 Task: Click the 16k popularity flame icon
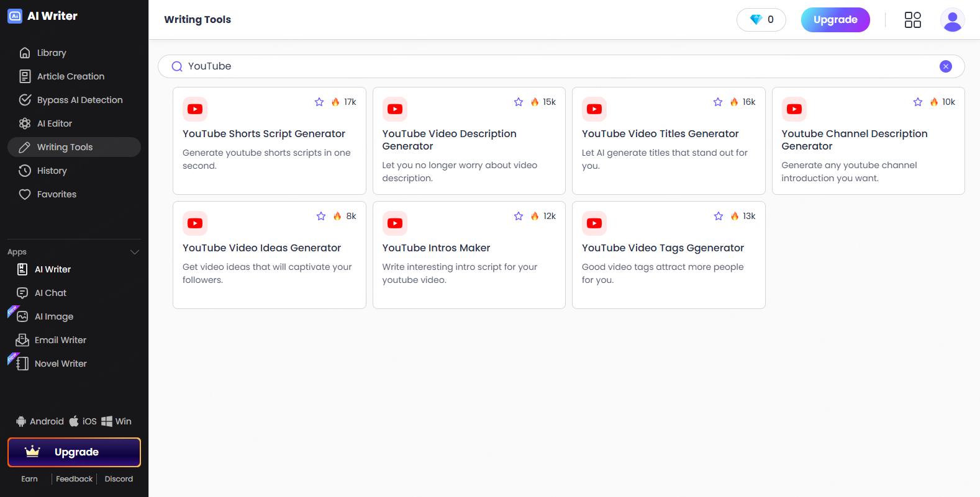pos(734,102)
